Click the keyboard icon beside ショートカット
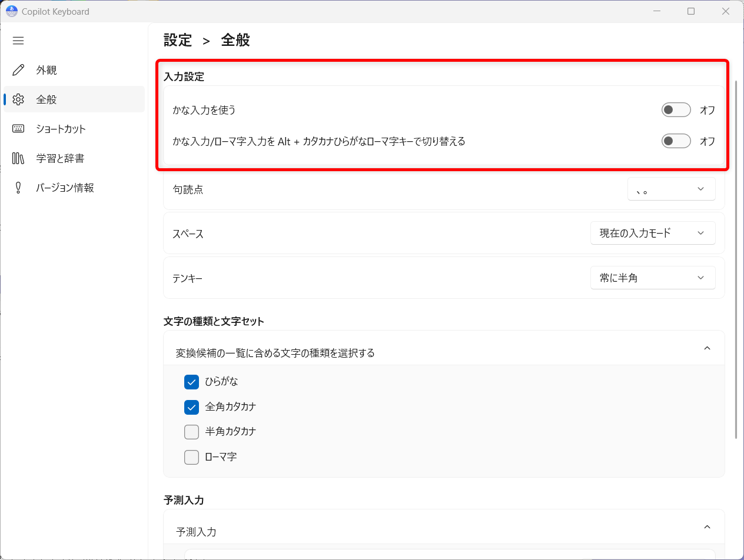Viewport: 744px width, 560px height. 18,129
